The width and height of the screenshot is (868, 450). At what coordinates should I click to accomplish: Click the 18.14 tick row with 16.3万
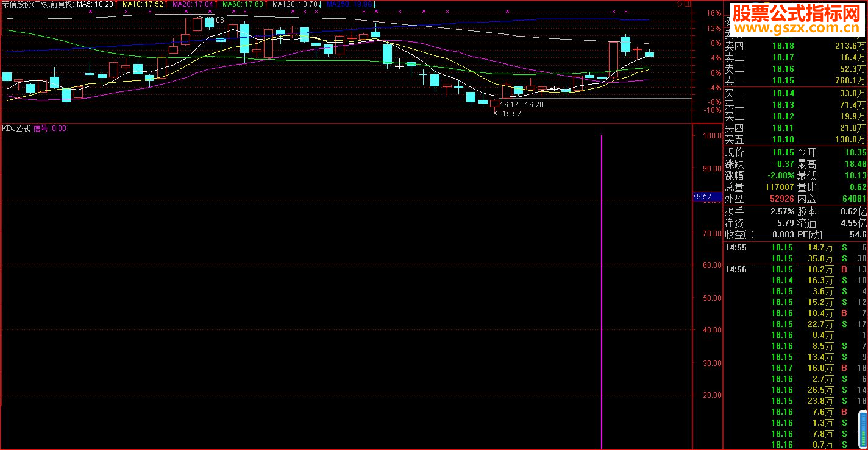[795, 280]
